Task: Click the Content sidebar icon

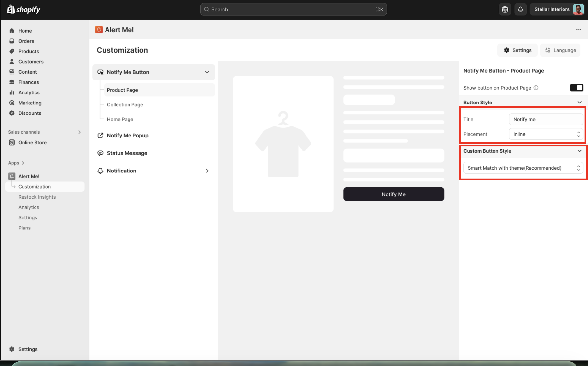Action: pyautogui.click(x=12, y=72)
